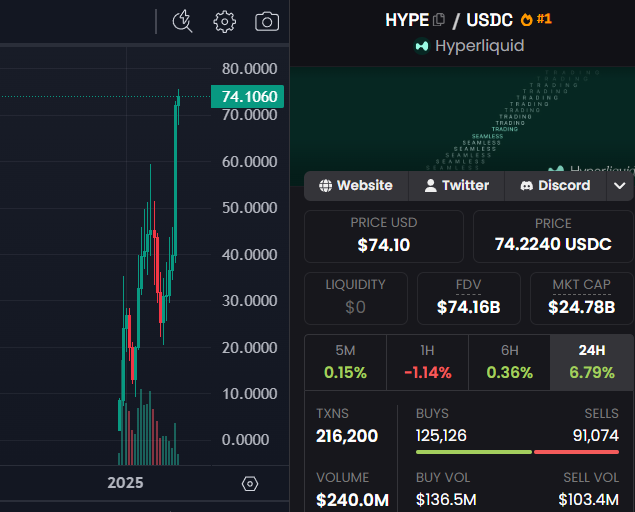Click the USDC quote symbol
635x512 pixels.
point(489,20)
